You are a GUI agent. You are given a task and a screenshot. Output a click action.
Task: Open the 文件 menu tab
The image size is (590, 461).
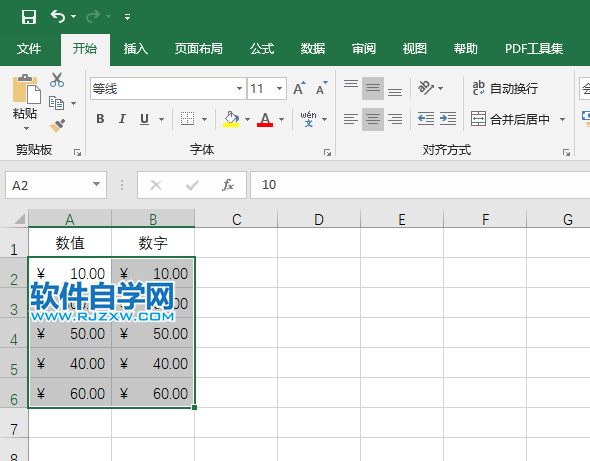(29, 49)
